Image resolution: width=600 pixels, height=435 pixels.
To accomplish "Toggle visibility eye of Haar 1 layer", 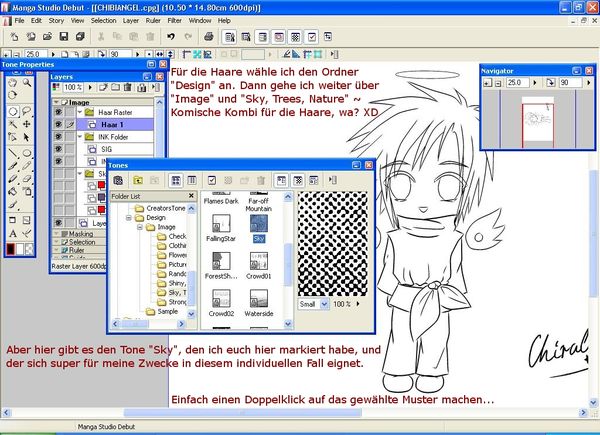I will point(58,124).
